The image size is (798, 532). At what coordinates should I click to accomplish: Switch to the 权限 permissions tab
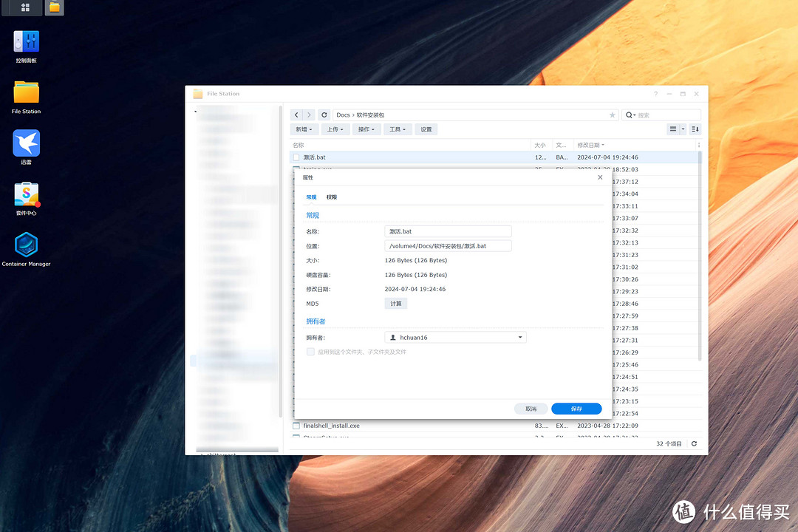(331, 197)
